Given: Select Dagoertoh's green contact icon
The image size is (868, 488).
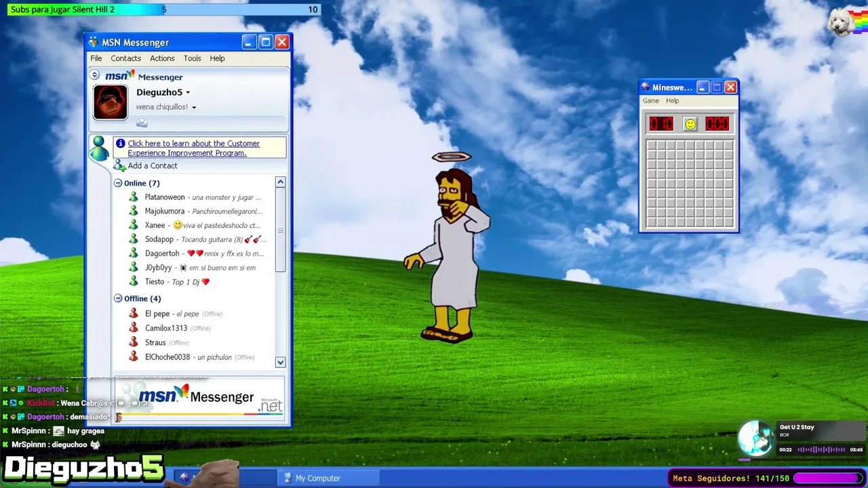Looking at the screenshot, I should pos(134,253).
